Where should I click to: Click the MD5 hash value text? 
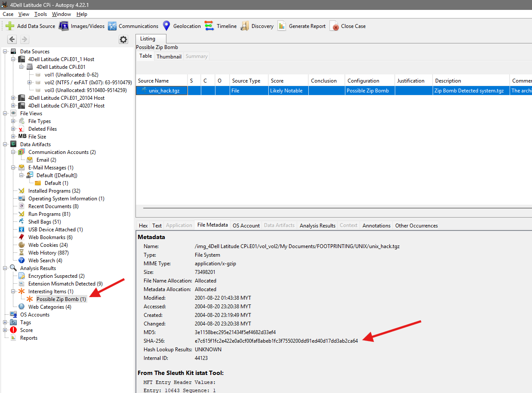point(235,332)
